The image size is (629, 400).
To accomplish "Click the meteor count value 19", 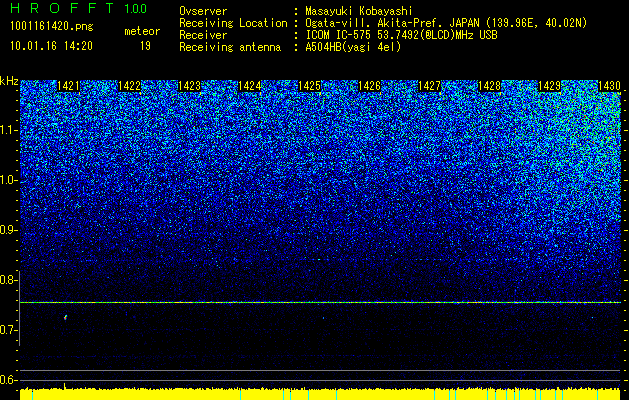I will tap(145, 46).
